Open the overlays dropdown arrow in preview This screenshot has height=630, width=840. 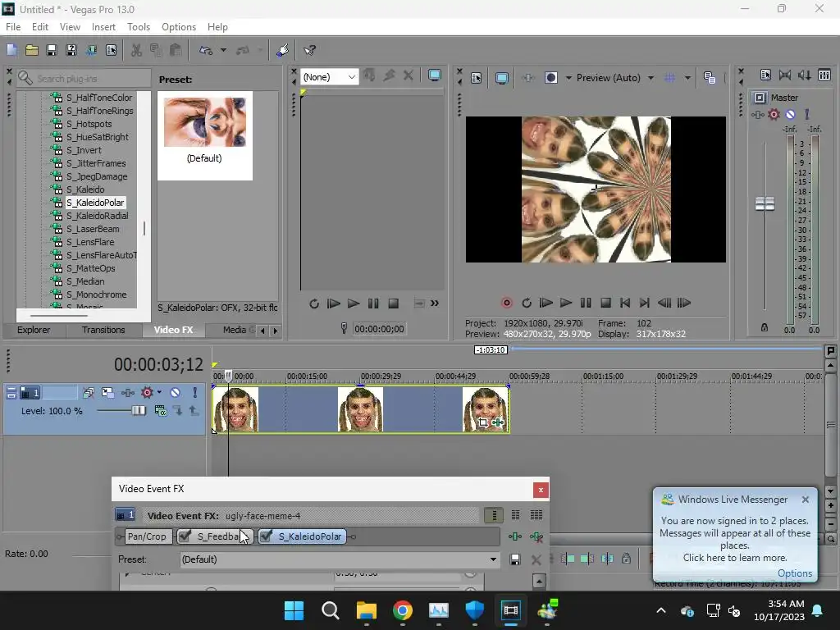pyautogui.click(x=687, y=78)
